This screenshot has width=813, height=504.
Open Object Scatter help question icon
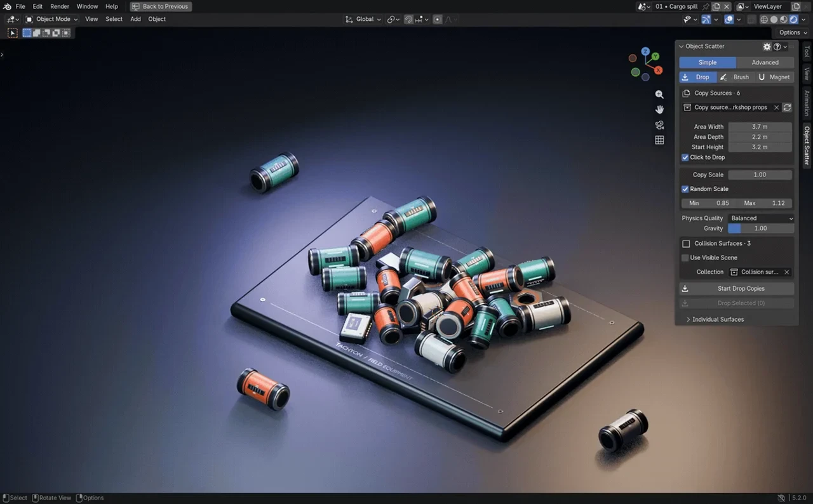tap(777, 46)
